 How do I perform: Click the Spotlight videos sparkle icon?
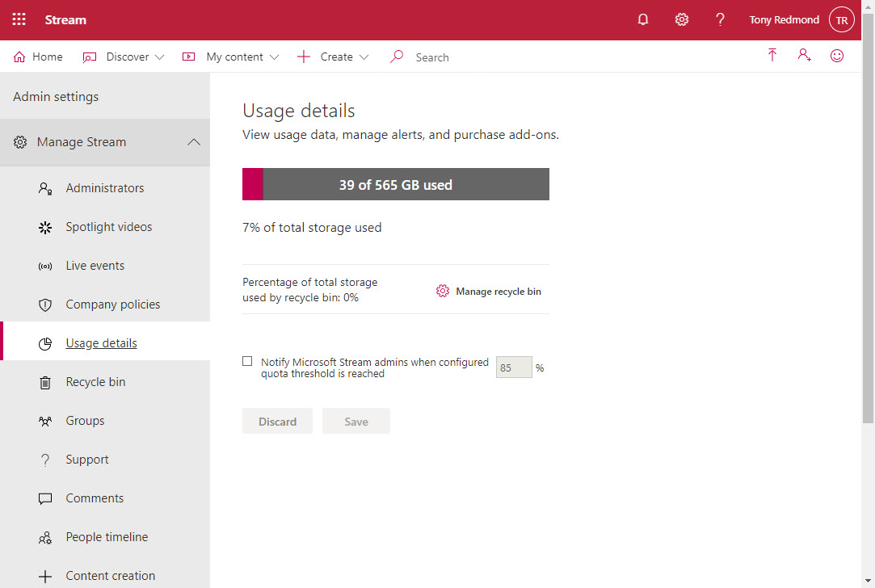pyautogui.click(x=45, y=227)
